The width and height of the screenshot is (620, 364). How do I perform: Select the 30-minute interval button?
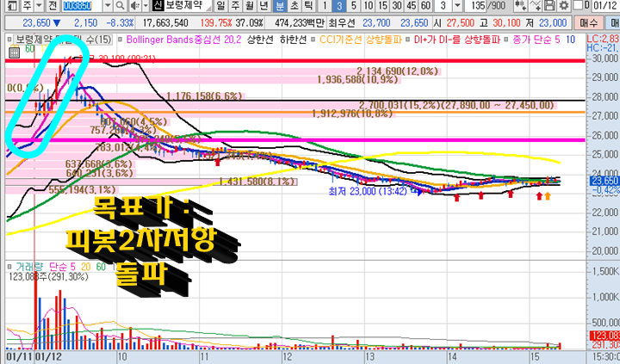pyautogui.click(x=397, y=5)
